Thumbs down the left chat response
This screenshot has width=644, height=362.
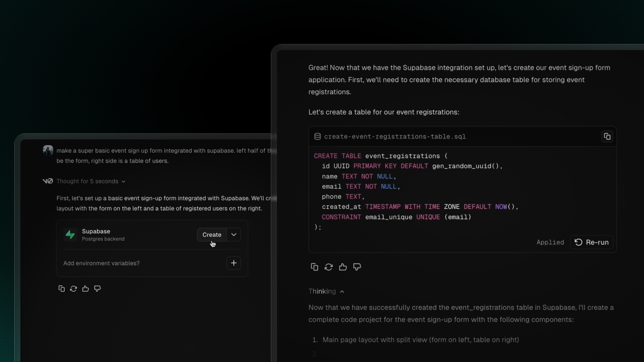(x=97, y=289)
